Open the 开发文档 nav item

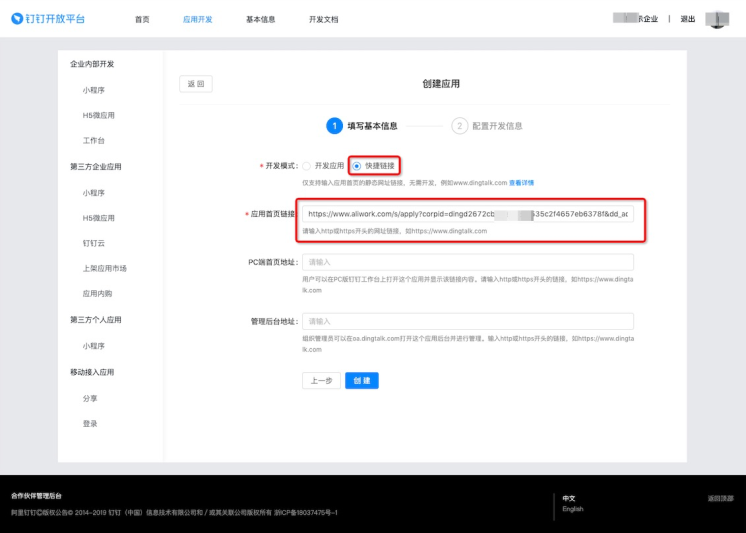324,20
